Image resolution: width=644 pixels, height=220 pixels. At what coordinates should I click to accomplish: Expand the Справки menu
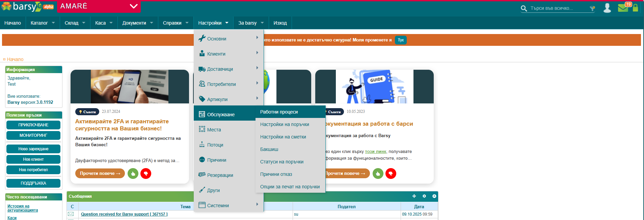pos(176,23)
